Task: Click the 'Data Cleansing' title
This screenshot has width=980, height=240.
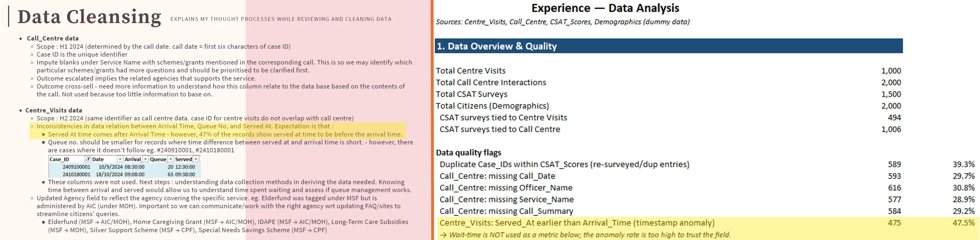Action: [x=89, y=17]
